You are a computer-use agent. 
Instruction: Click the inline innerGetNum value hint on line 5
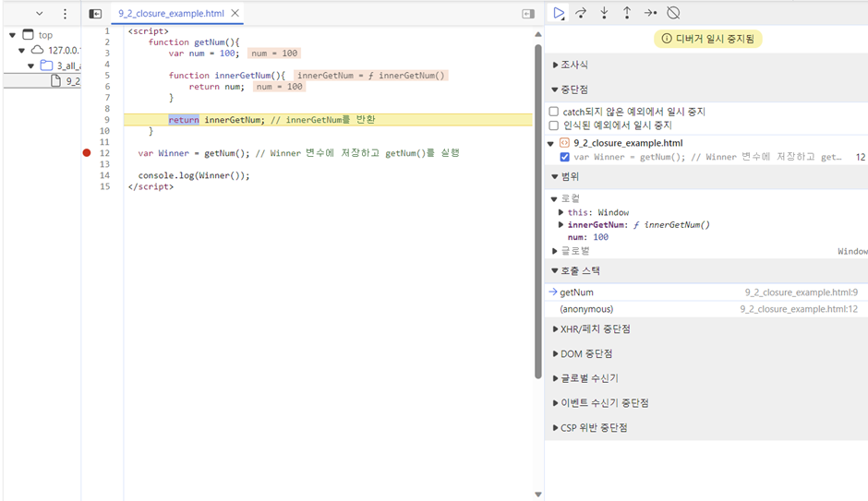(x=371, y=76)
